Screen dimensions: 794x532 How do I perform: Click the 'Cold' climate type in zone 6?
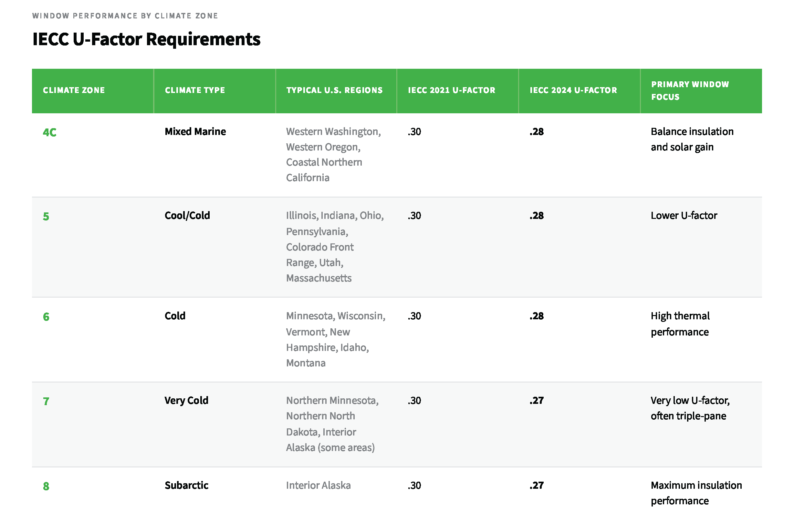[x=175, y=316]
